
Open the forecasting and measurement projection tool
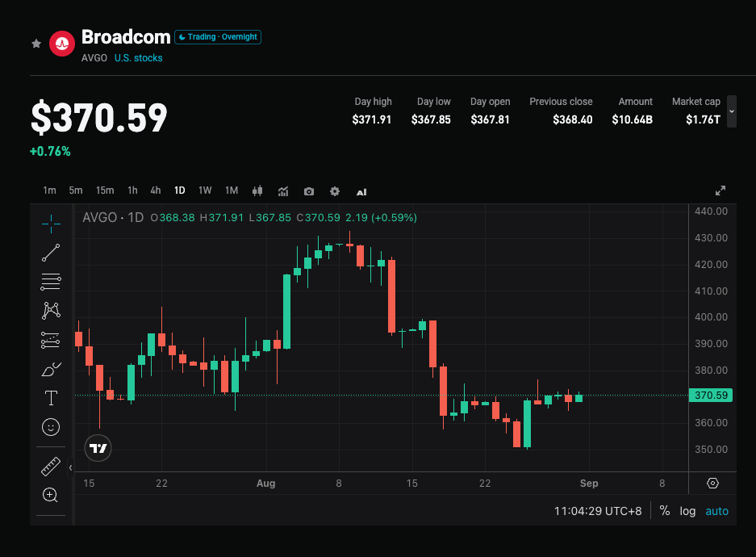[x=51, y=341]
